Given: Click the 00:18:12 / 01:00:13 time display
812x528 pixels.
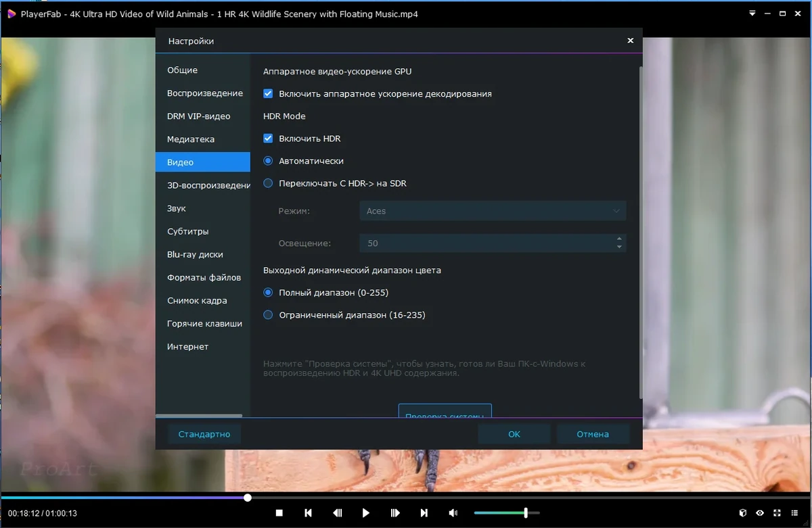Looking at the screenshot, I should click(43, 513).
